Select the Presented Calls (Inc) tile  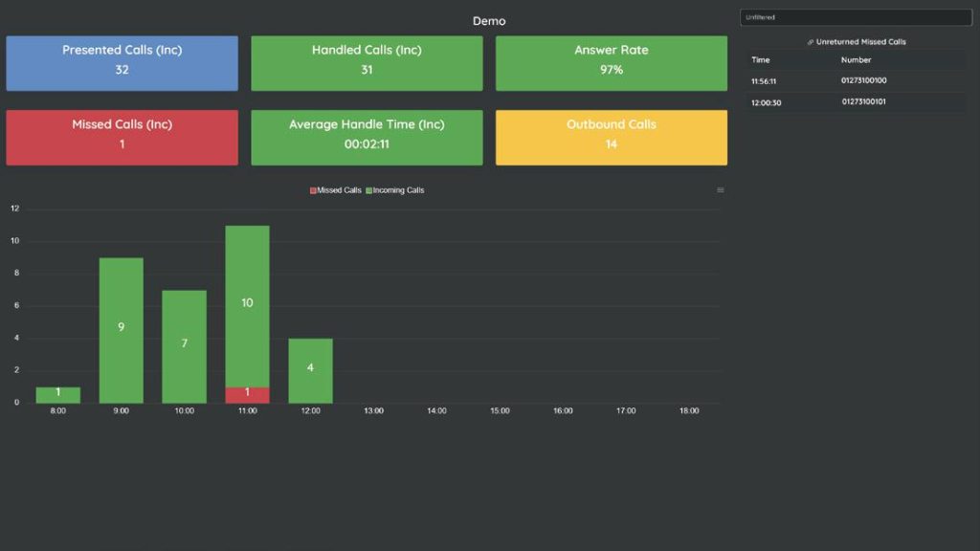pos(122,63)
